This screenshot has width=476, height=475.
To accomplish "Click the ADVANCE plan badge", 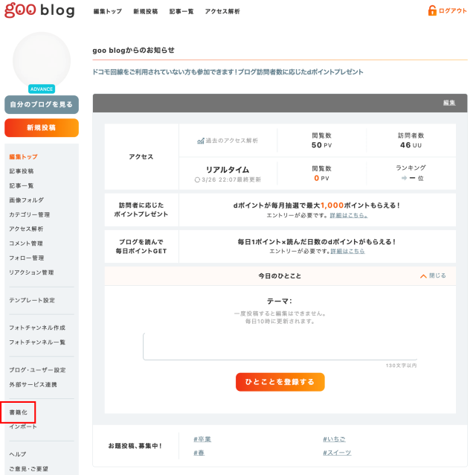I will pos(42,89).
